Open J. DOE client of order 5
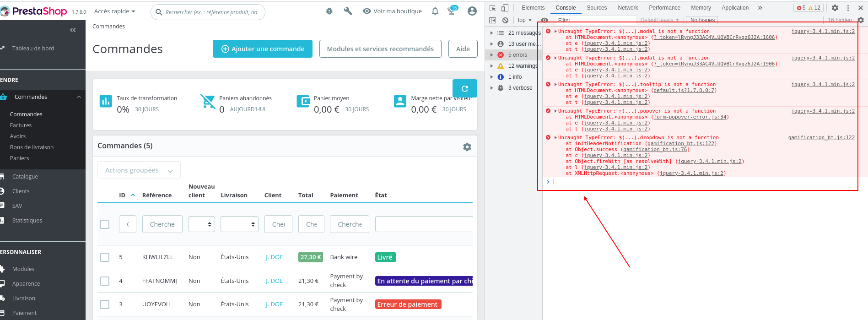 coord(275,257)
